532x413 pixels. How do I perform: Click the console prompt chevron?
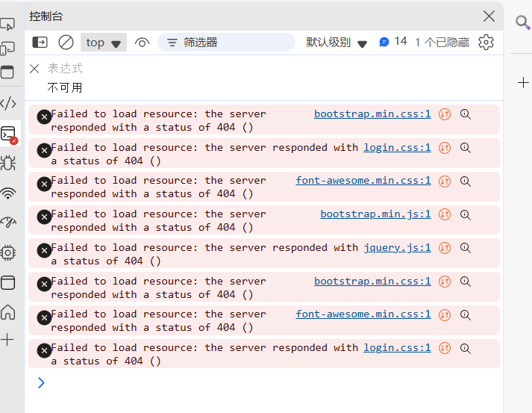tap(41, 383)
